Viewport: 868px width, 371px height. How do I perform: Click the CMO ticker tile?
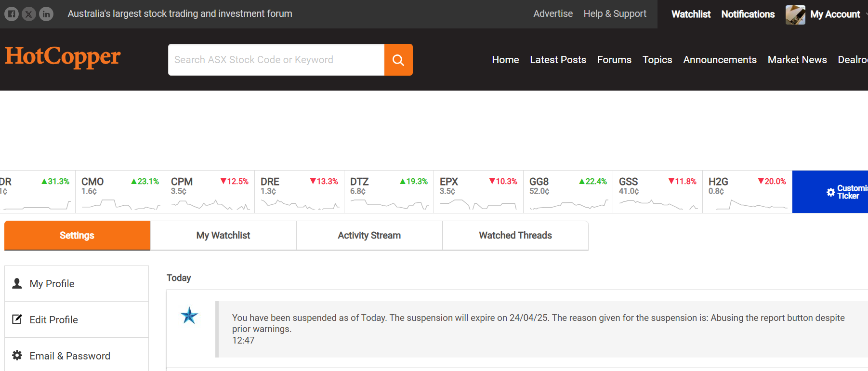[x=120, y=192]
